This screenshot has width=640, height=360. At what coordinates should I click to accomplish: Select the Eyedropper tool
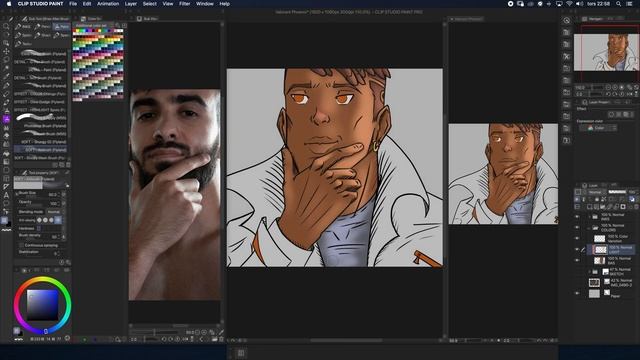tap(6, 76)
